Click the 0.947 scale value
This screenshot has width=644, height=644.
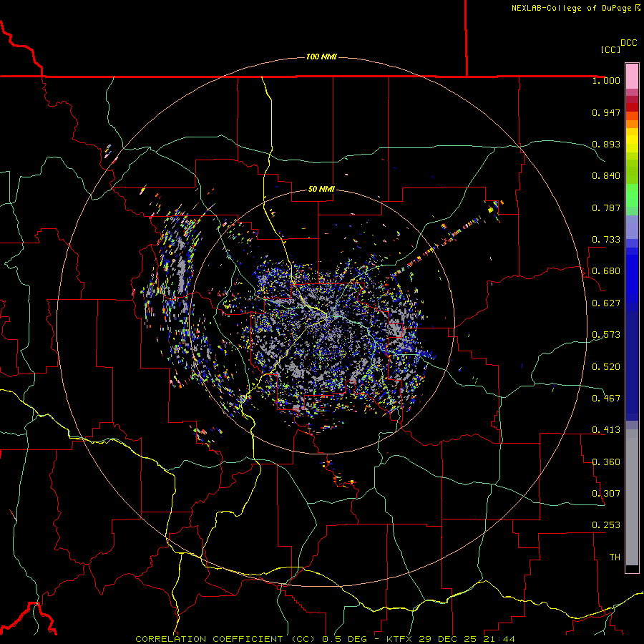pyautogui.click(x=606, y=112)
